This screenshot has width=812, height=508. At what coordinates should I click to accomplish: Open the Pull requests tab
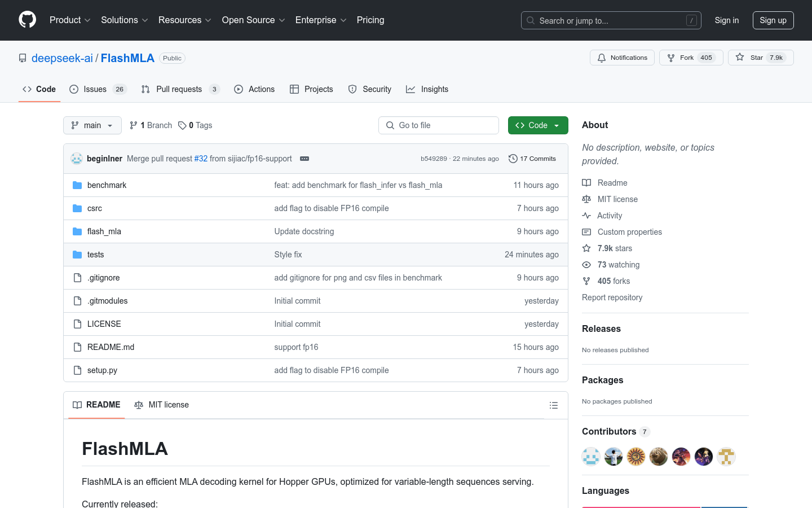coord(180,89)
